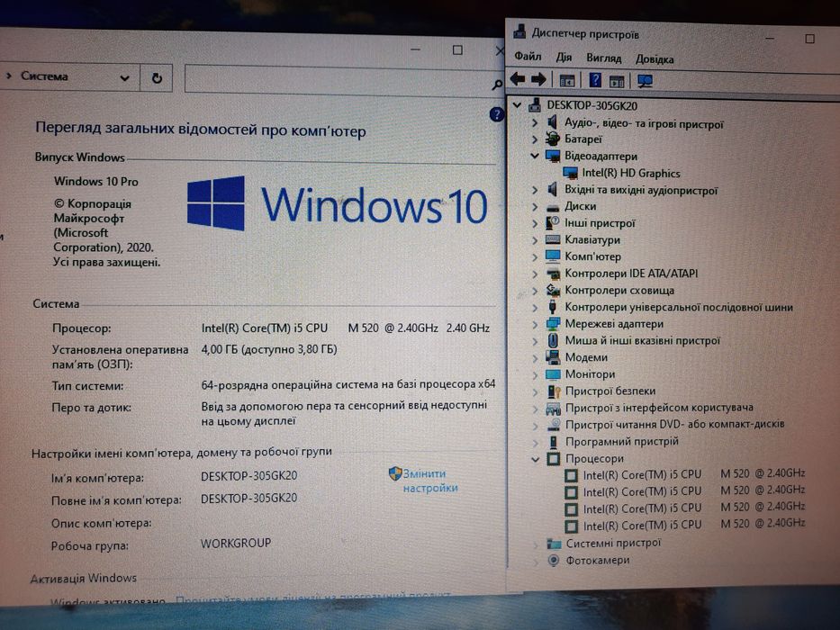The image size is (840, 630).
Task: Expand Миша й інші вказівні пристрої
Action: [535, 340]
